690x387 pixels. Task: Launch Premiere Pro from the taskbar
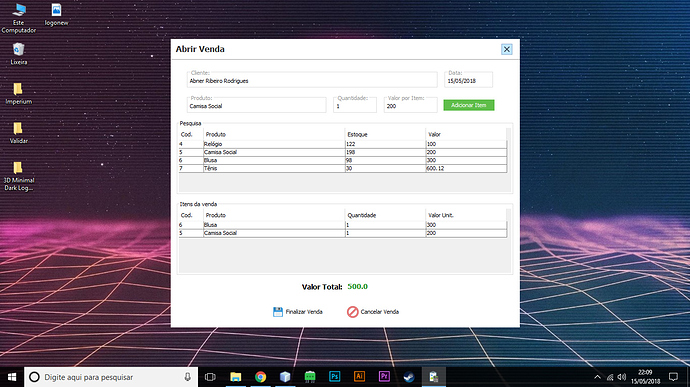[x=384, y=376]
